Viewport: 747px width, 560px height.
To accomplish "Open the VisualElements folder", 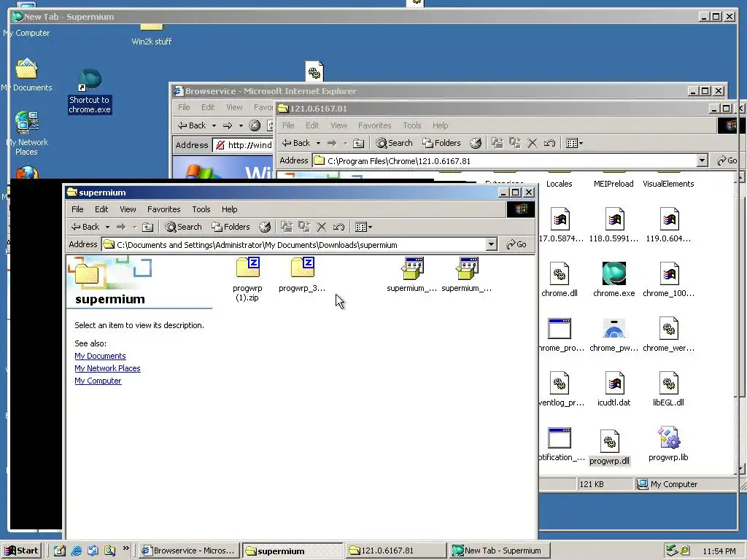I will point(668,181).
